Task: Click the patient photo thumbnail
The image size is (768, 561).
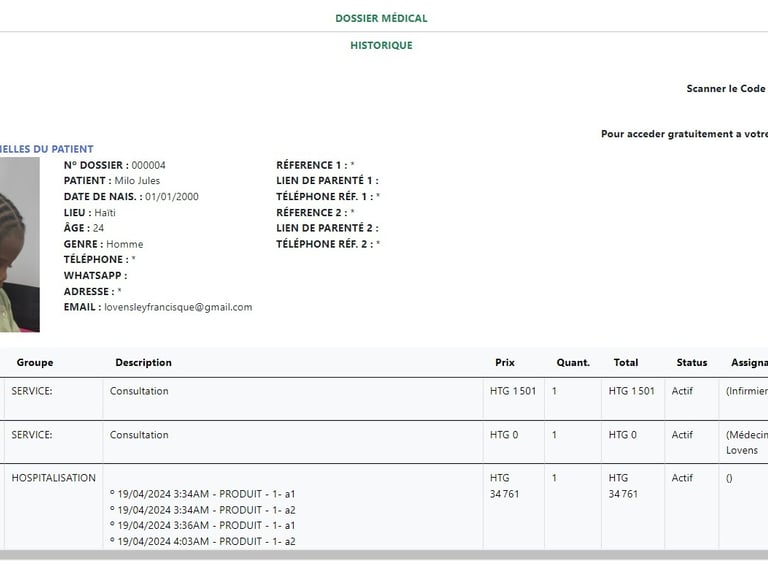Action: [x=20, y=244]
